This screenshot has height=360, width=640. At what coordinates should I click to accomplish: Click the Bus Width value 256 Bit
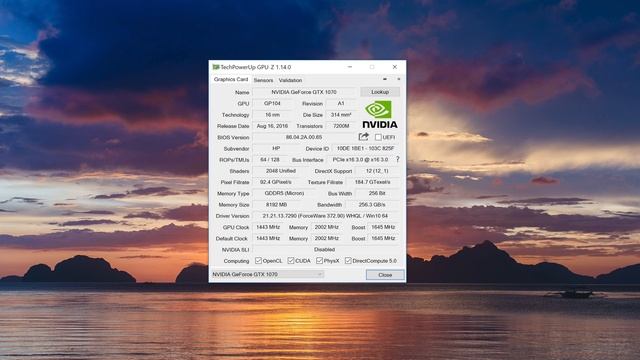[377, 193]
